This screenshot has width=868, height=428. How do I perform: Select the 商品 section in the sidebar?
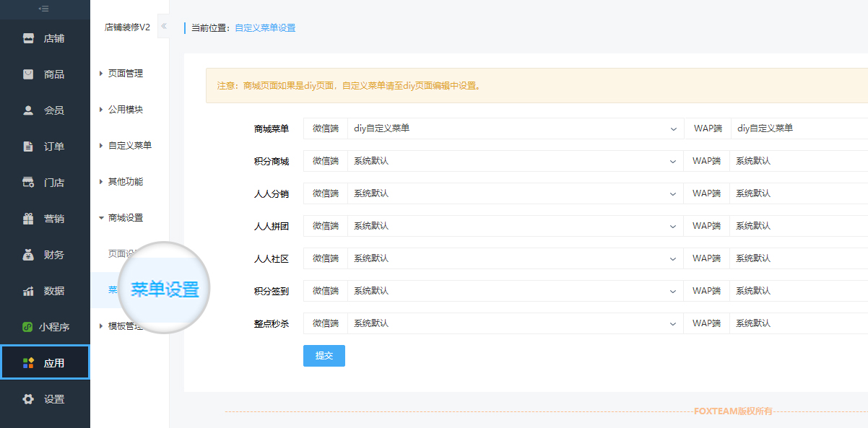pos(45,74)
